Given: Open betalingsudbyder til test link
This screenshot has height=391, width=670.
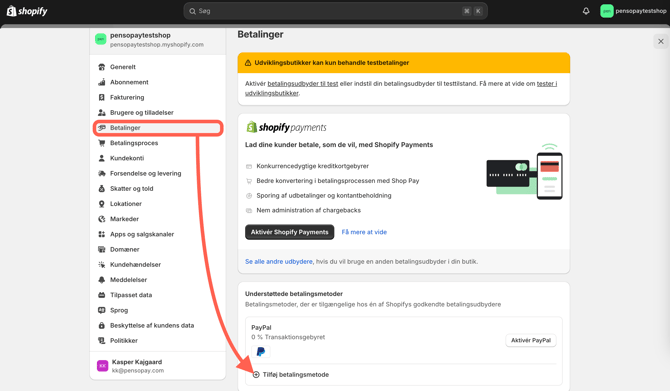Looking at the screenshot, I should pos(303,84).
